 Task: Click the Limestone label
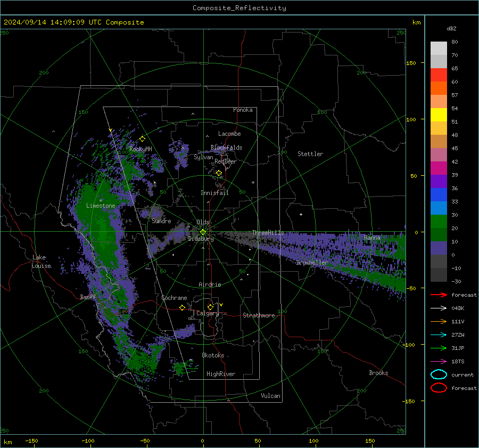101,206
